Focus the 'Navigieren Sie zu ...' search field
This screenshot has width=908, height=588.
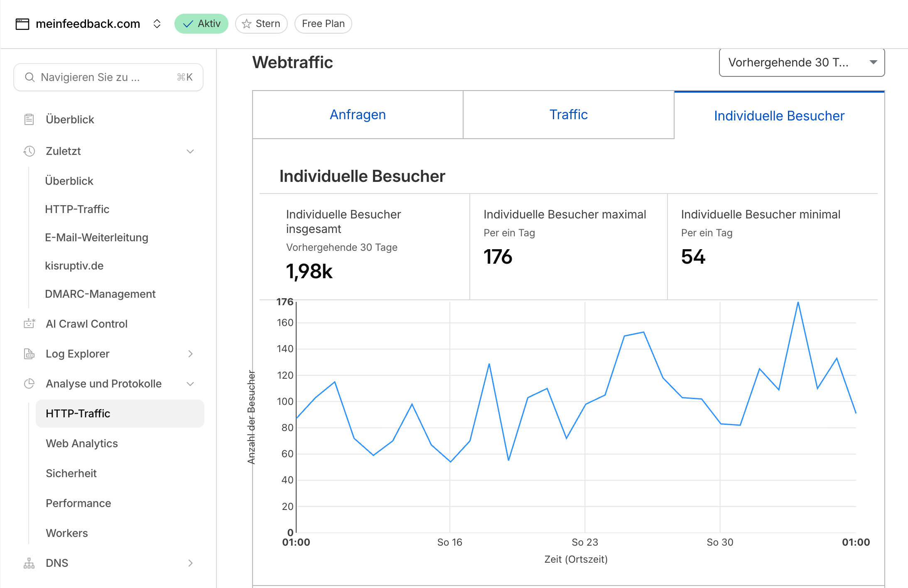tap(108, 77)
